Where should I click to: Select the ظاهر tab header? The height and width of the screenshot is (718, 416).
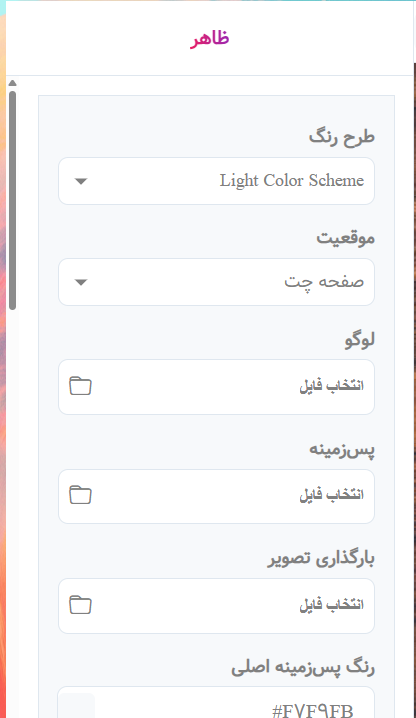pos(210,38)
